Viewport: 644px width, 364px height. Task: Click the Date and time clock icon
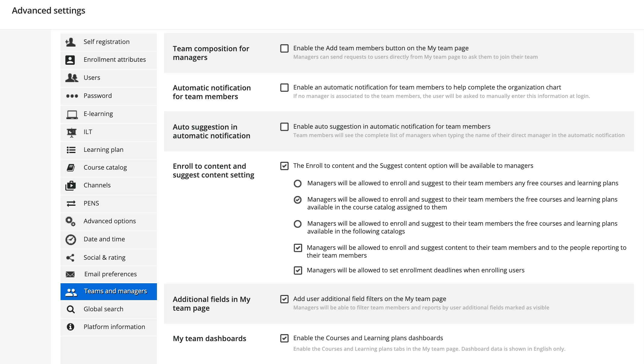(71, 240)
